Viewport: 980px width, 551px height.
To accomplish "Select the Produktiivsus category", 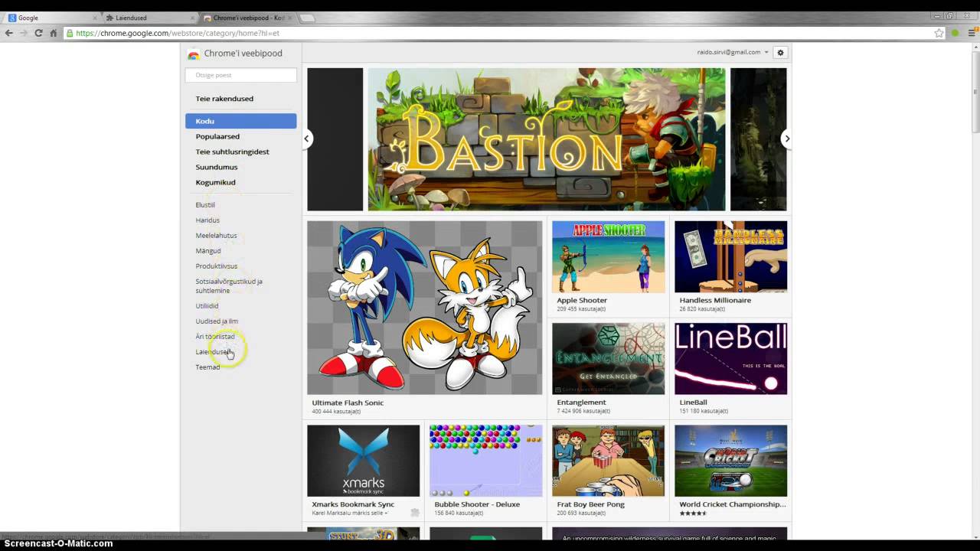I will point(217,266).
